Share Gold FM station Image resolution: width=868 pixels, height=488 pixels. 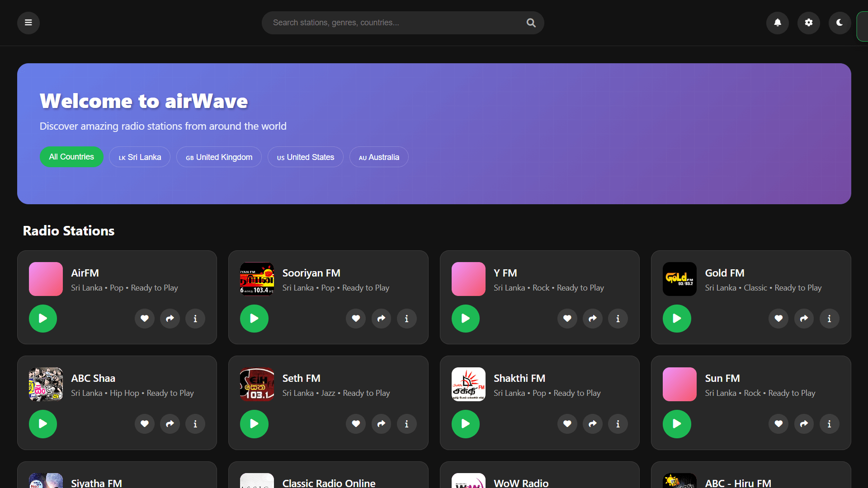coord(804,319)
